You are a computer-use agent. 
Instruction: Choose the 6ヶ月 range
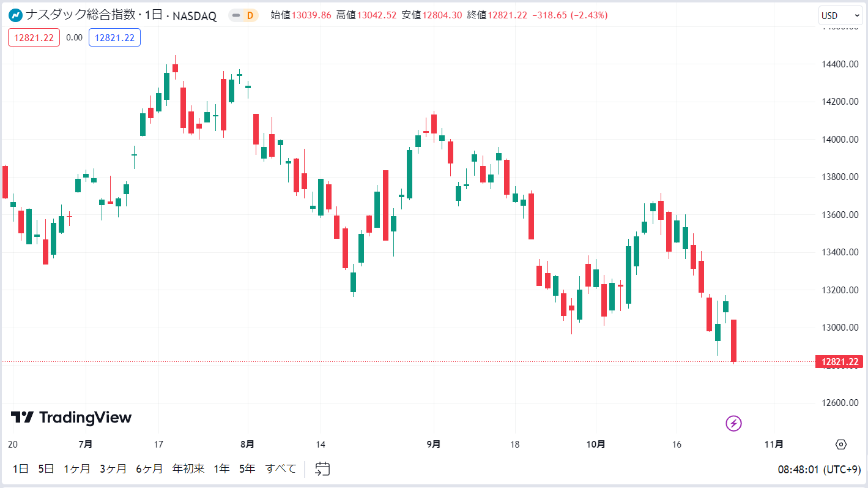pos(149,469)
